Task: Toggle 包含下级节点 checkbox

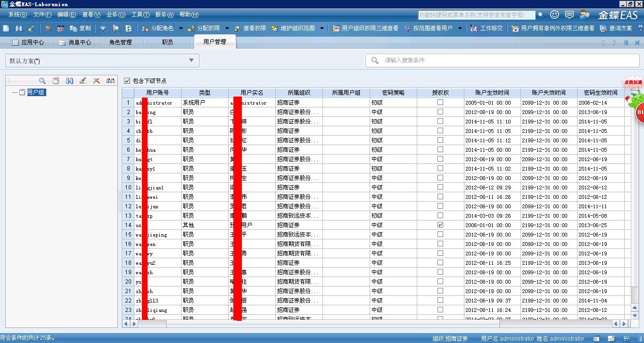Action: coord(127,81)
